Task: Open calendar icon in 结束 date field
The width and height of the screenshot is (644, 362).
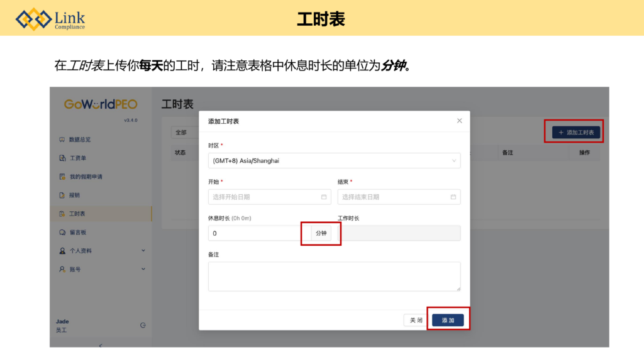Action: (x=453, y=197)
